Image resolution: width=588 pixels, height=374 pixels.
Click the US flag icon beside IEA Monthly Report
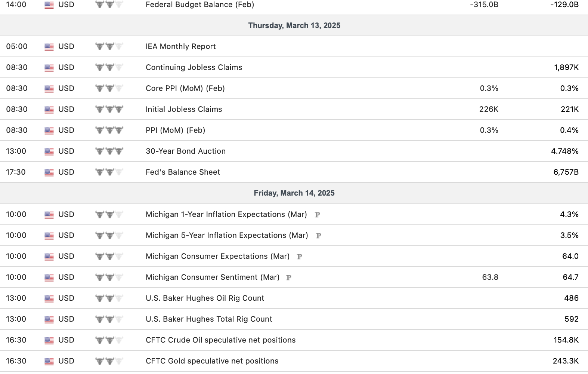[49, 47]
